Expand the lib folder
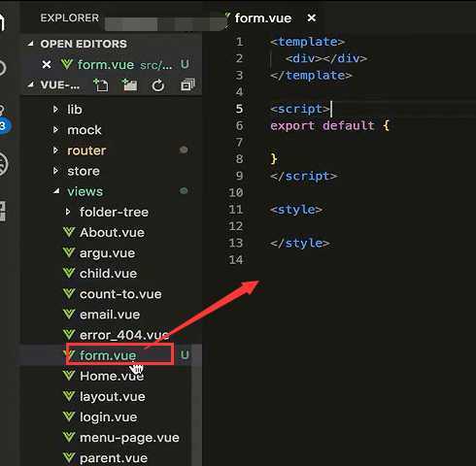 (x=55, y=109)
